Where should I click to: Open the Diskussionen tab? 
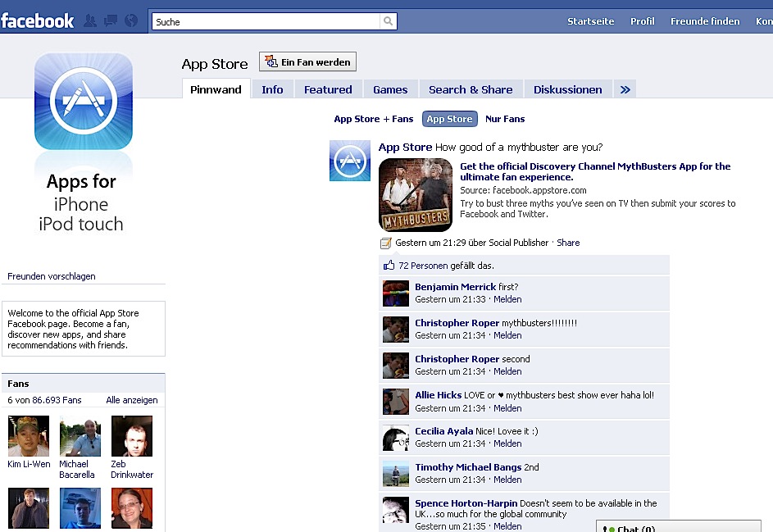[567, 89]
